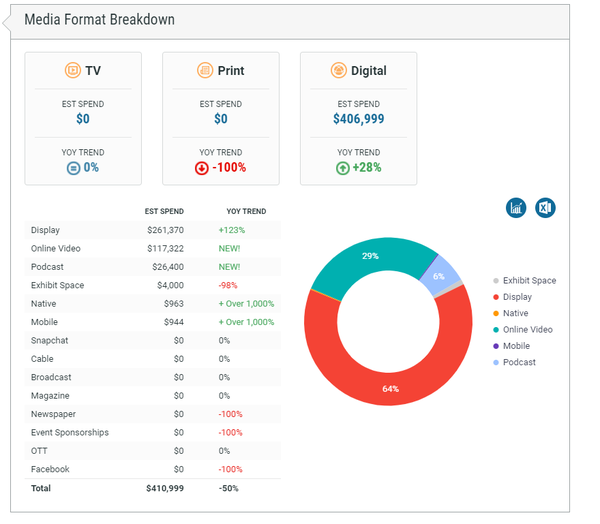This screenshot has width=600, height=524.
Task: Click the EST SPEND column header
Action: (164, 211)
